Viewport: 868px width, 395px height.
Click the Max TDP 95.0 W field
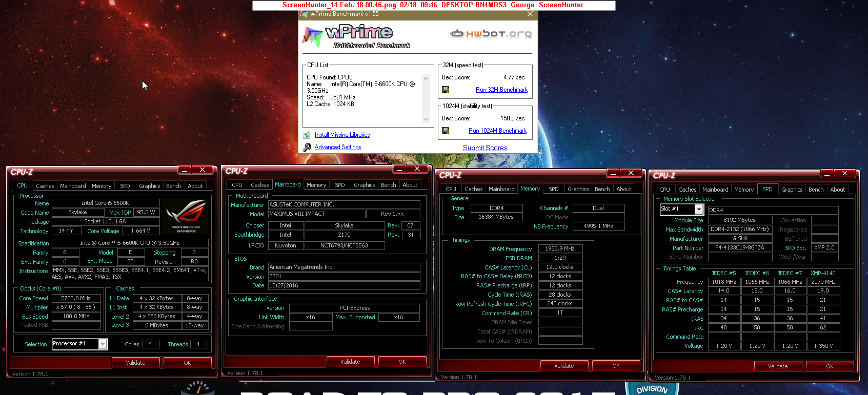tap(146, 212)
